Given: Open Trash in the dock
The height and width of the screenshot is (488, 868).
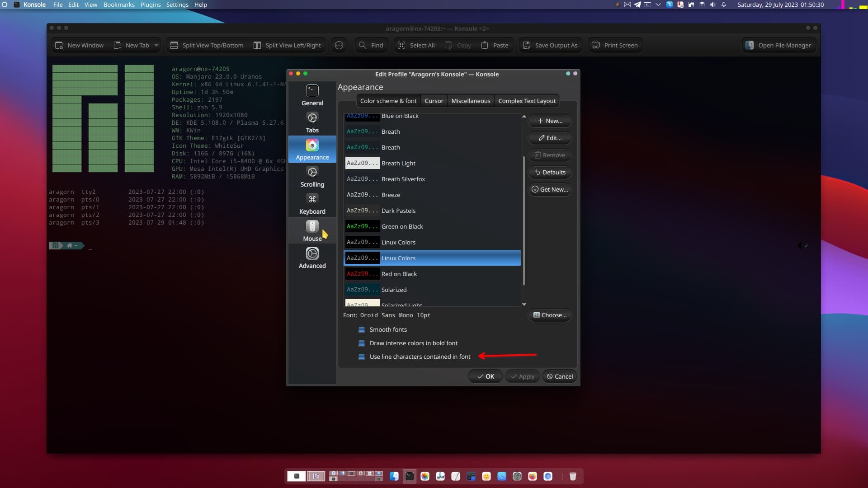Looking at the screenshot, I should (573, 476).
